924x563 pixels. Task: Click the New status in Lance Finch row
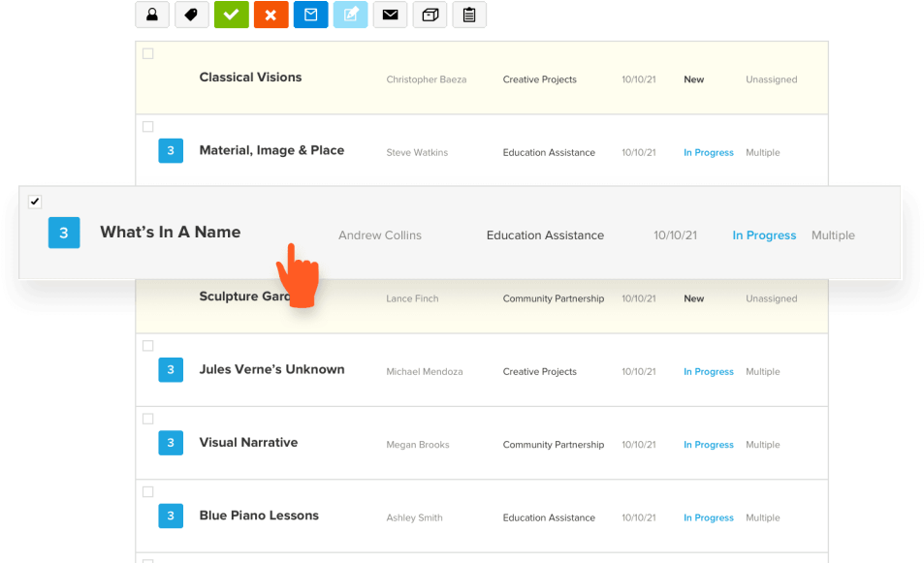click(693, 298)
